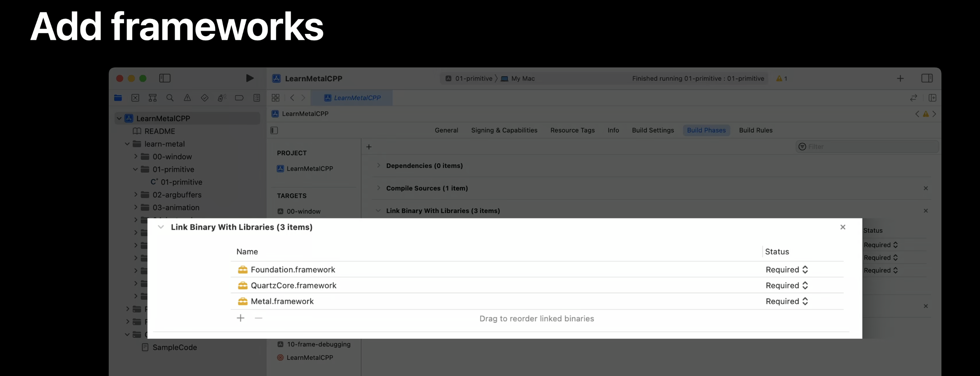
Task: Delete the Compile Sources phase
Action: [926, 188]
